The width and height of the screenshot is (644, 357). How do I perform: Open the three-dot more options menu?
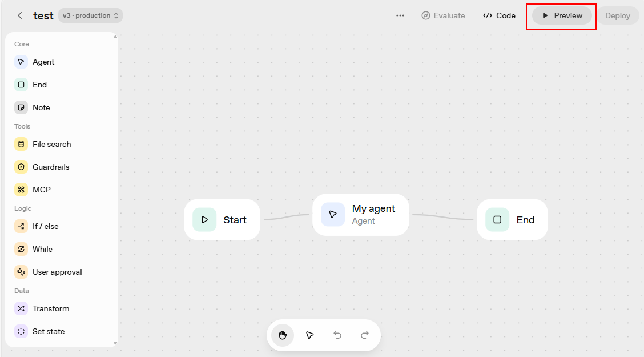tap(400, 15)
